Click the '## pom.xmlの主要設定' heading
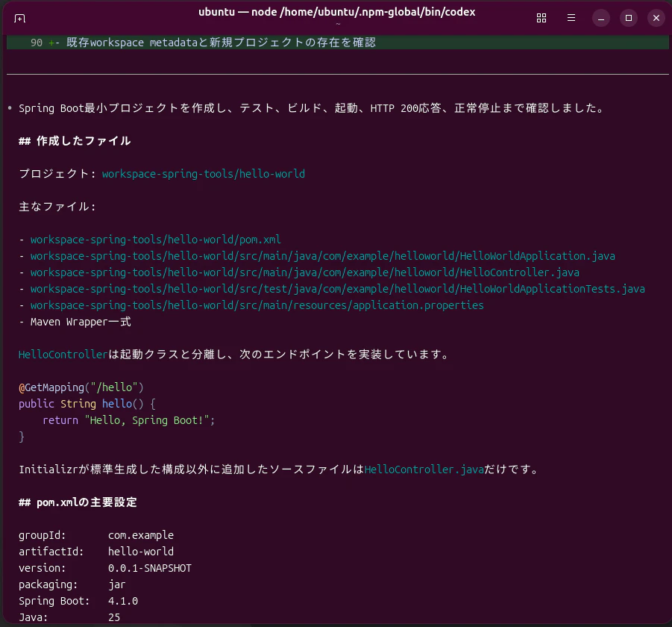The image size is (672, 627). tap(78, 502)
